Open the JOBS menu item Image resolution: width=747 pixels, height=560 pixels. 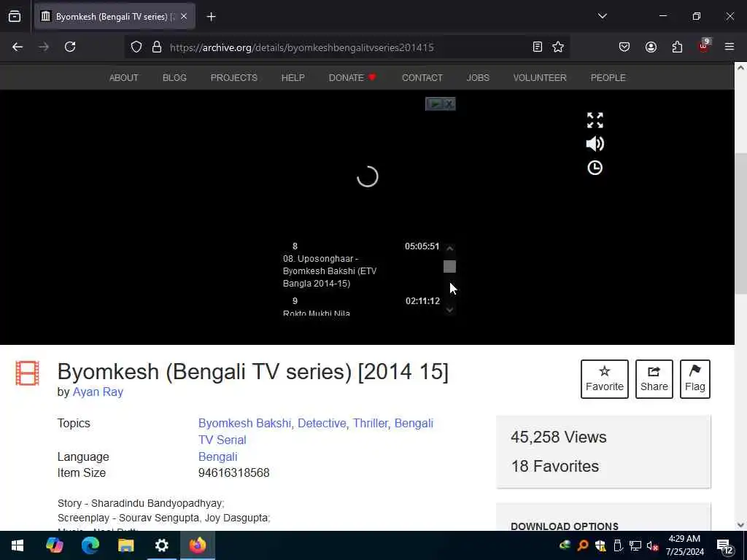click(x=478, y=77)
